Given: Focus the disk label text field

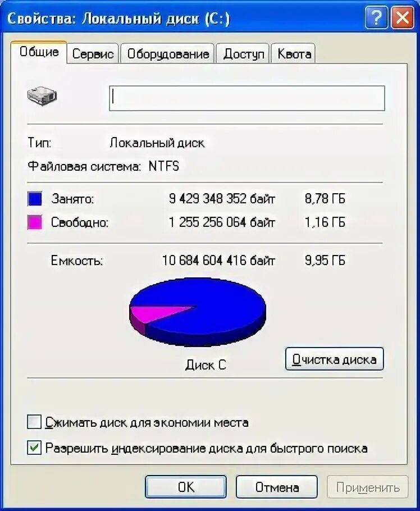Looking at the screenshot, I should pos(247,98).
